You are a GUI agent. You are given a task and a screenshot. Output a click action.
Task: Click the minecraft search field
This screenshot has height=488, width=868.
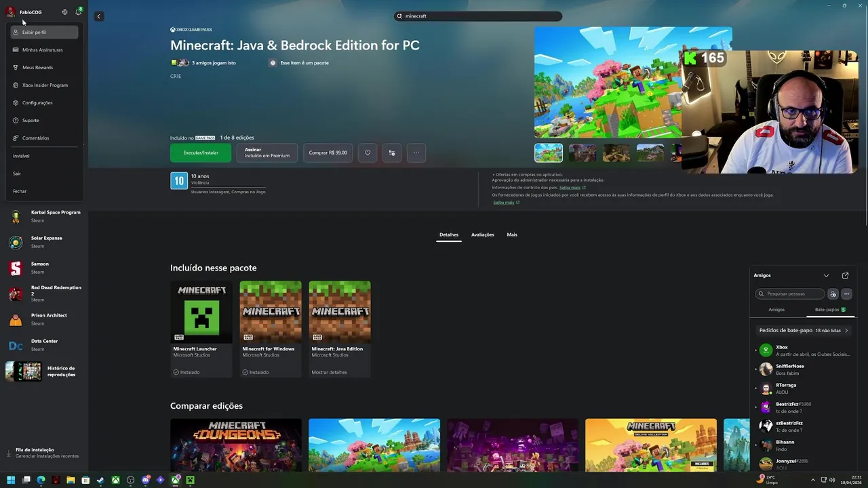[478, 16]
